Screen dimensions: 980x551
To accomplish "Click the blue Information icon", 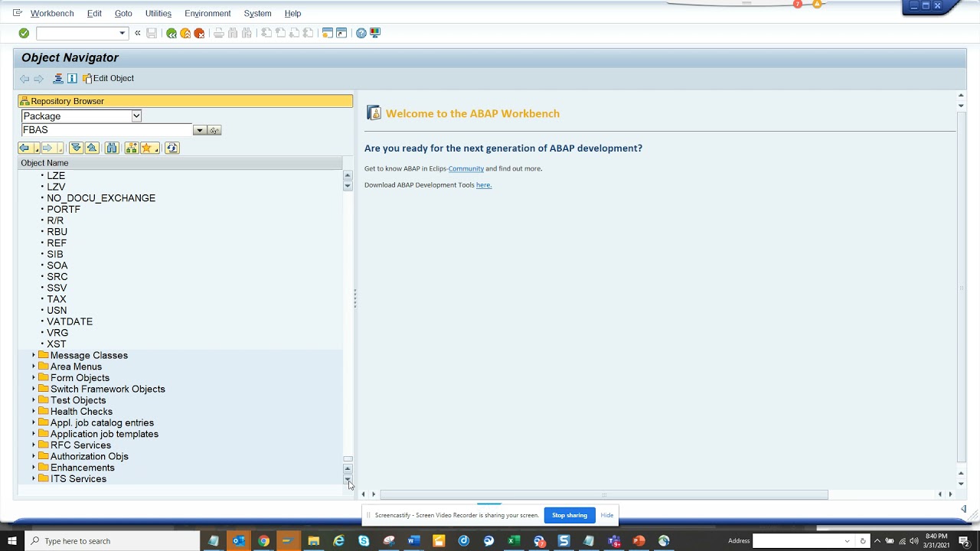I will 72,78.
